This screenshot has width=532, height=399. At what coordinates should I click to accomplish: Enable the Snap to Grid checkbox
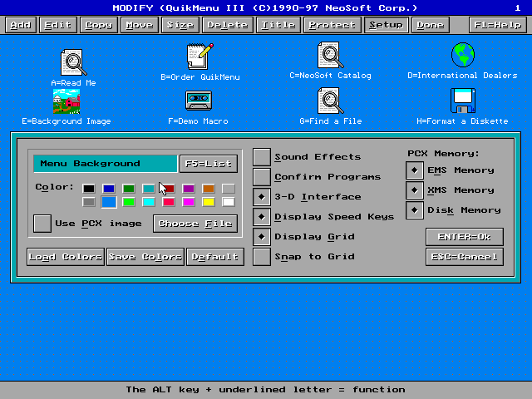click(x=262, y=257)
